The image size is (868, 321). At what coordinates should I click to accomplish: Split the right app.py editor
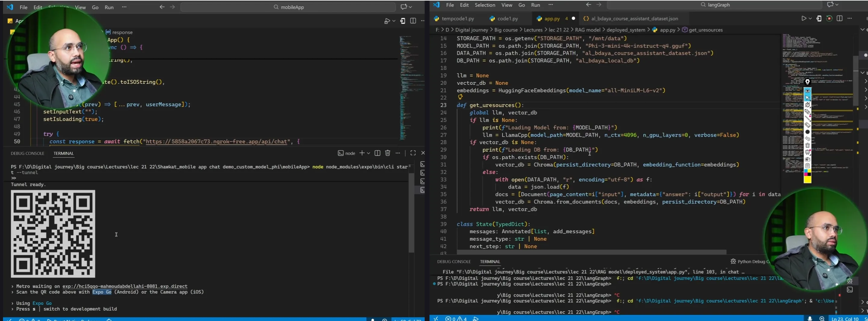[x=839, y=19]
